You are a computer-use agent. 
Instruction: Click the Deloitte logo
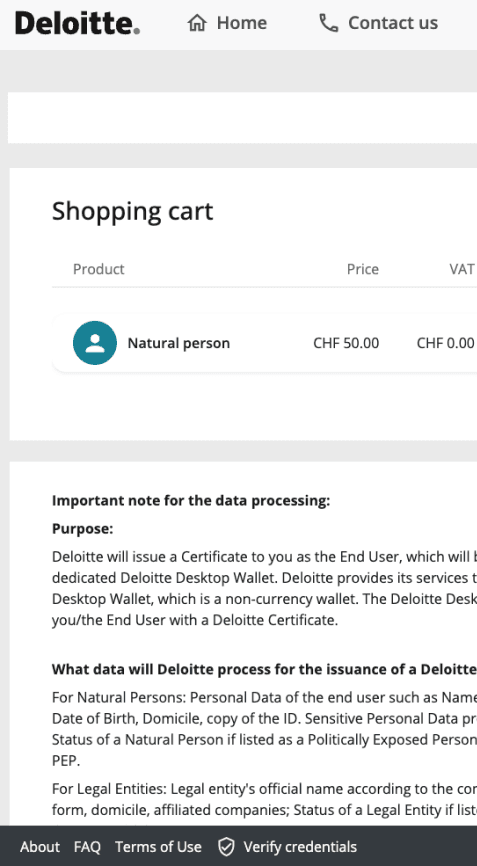pos(77,23)
